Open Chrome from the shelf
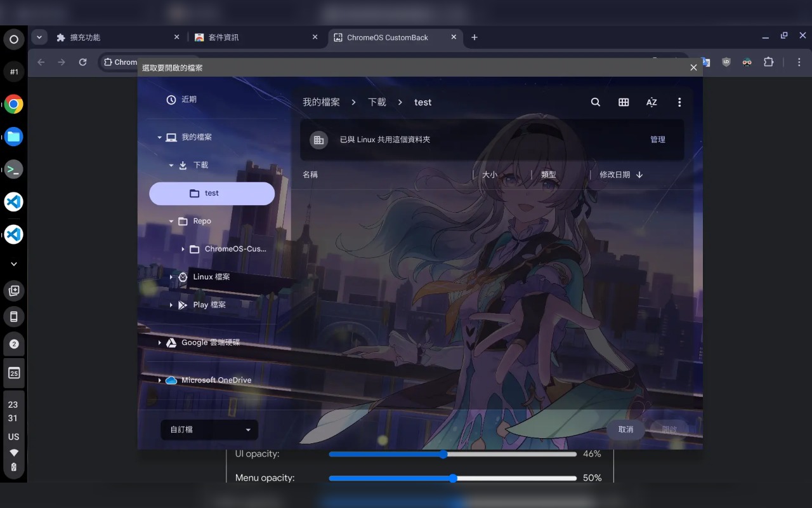The height and width of the screenshot is (508, 812). (x=13, y=104)
